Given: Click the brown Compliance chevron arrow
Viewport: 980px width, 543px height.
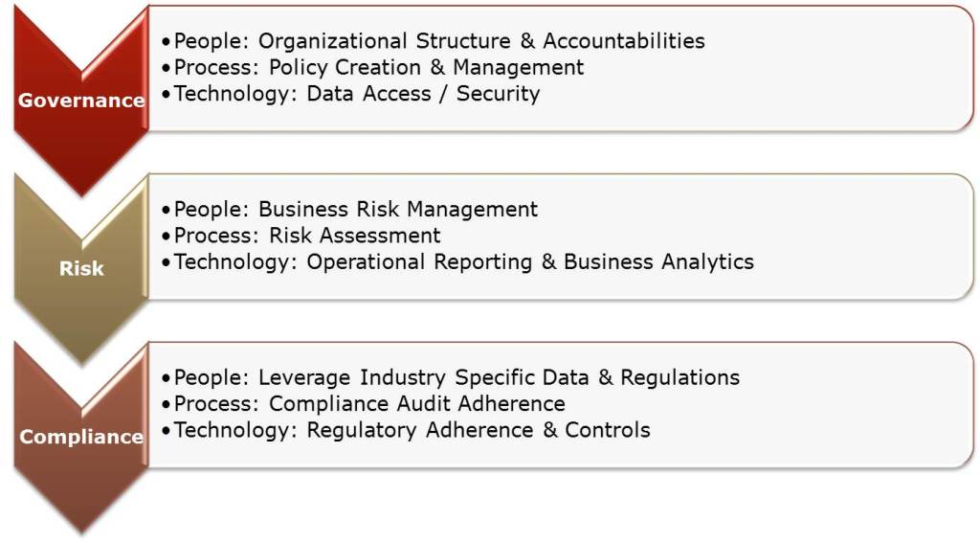Looking at the screenshot, I should [81, 437].
